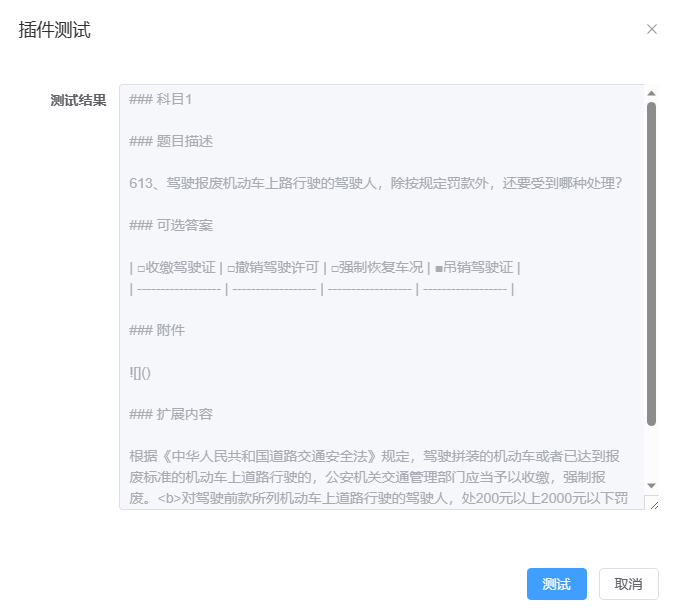Click the scrollbar down arrow

651,484
